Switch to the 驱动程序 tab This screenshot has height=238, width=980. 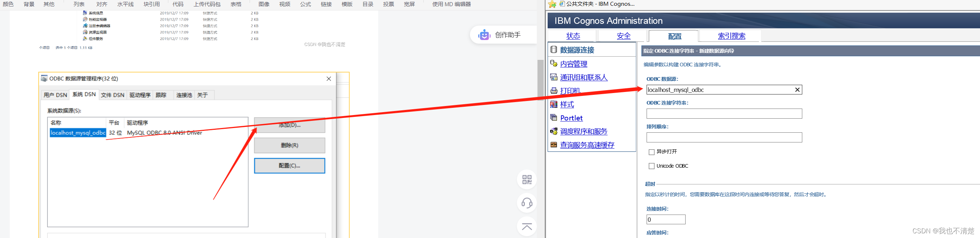click(x=140, y=95)
